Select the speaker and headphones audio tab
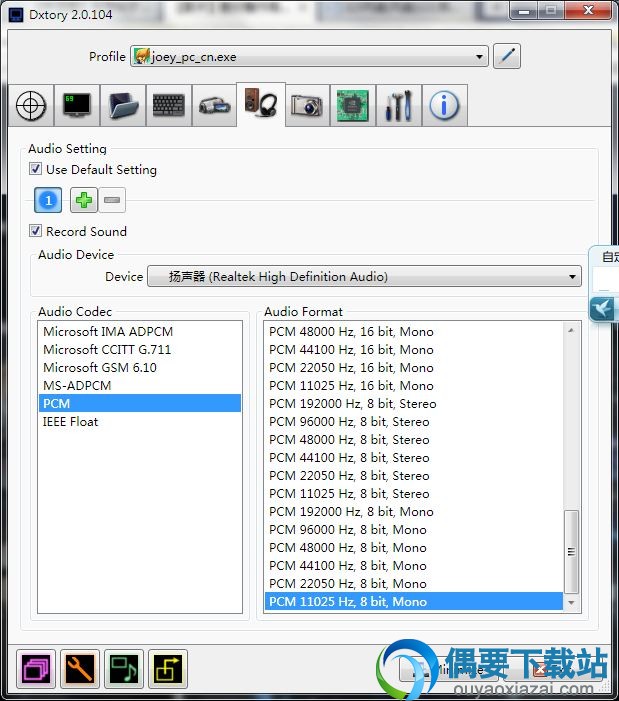The width and height of the screenshot is (619, 701). tap(261, 105)
